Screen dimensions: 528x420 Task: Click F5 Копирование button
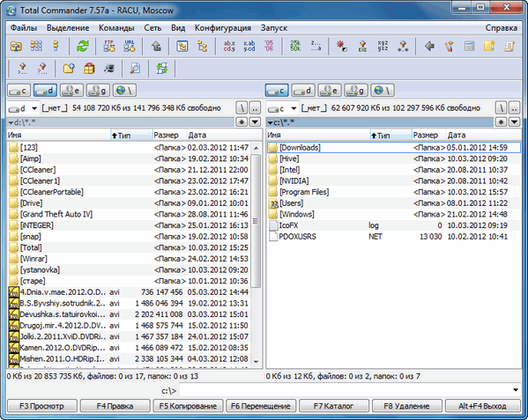coord(188,406)
